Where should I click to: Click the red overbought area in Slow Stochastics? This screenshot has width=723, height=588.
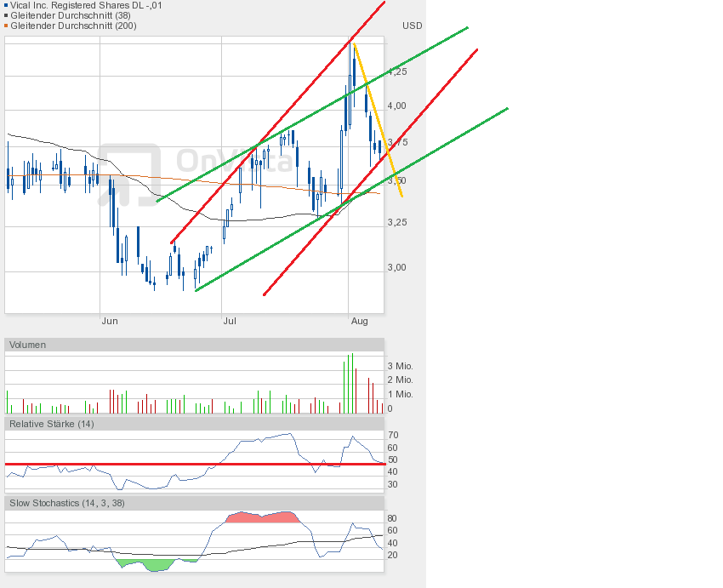259,517
